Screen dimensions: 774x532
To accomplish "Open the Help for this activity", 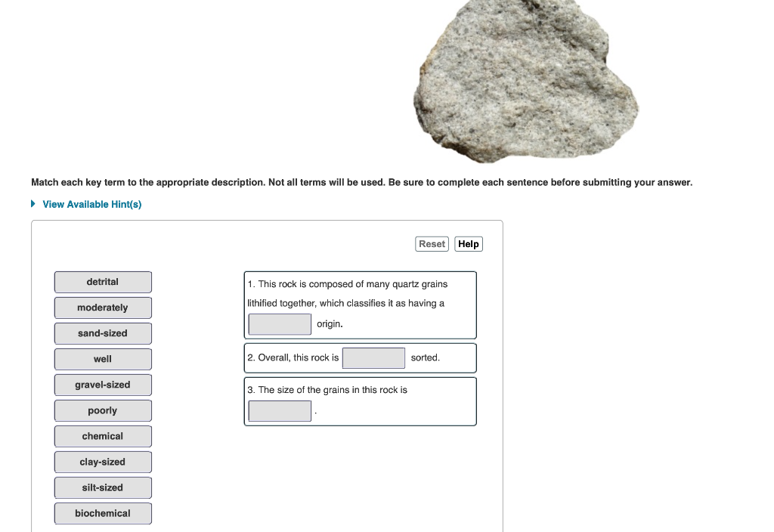I will (468, 243).
